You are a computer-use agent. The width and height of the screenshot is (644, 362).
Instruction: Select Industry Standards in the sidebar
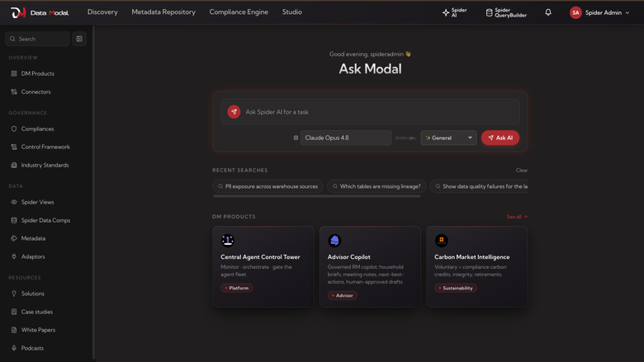point(46,165)
